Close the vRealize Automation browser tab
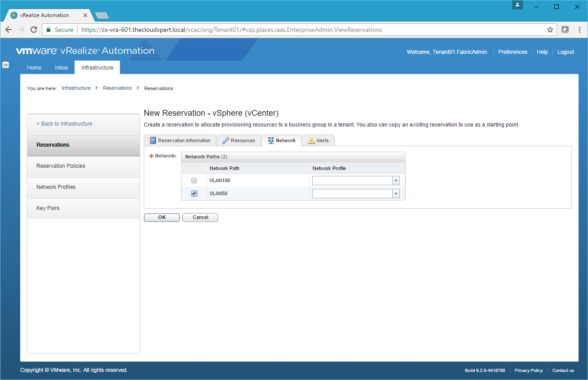This screenshot has height=380, width=588. [x=86, y=15]
